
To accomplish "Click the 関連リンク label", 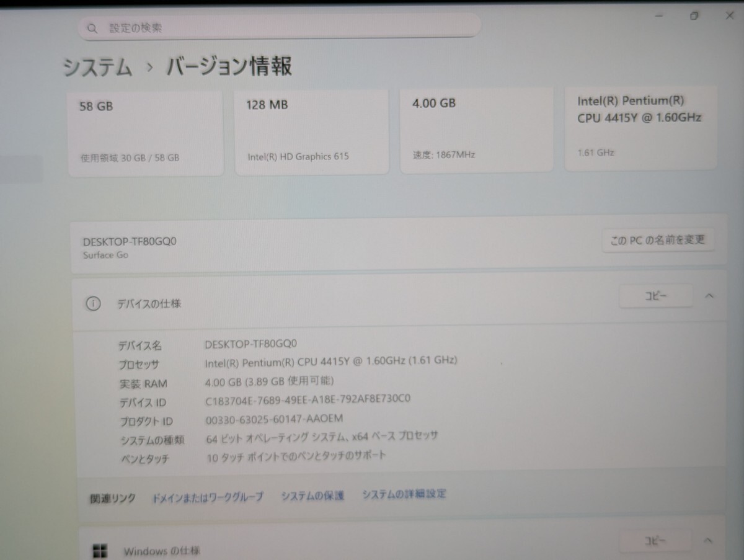I will click(x=113, y=499).
